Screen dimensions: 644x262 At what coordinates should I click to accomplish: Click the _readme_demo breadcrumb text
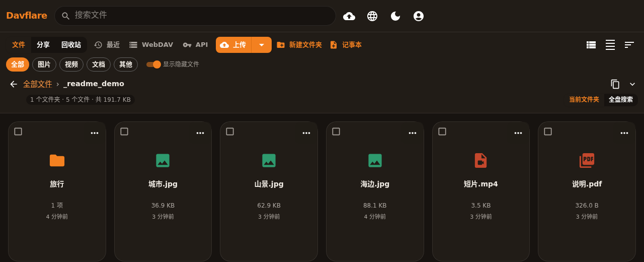pos(94,84)
